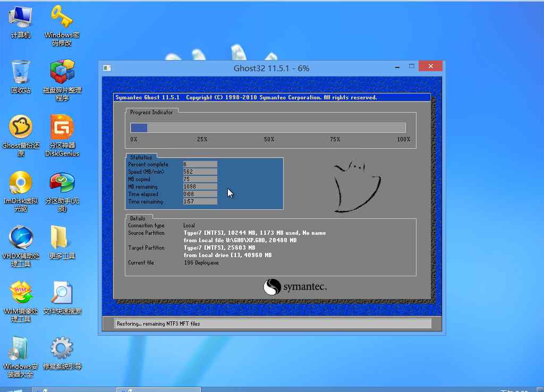Click the Restoring remaining NTFS MFT status bar
Viewport: 544px width, 392px height.
coord(273,323)
